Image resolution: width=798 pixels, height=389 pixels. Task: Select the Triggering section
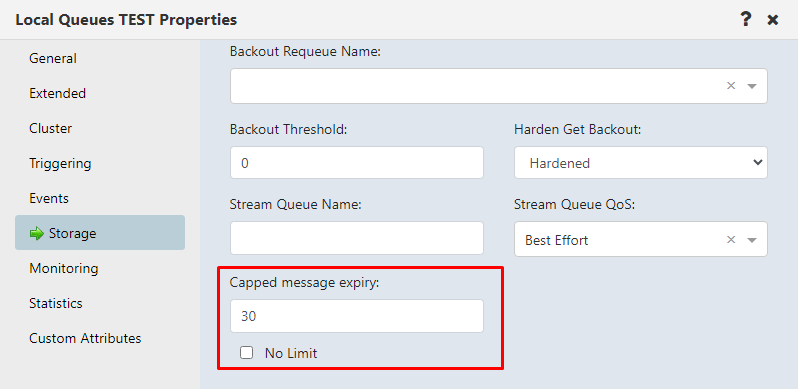tap(60, 163)
